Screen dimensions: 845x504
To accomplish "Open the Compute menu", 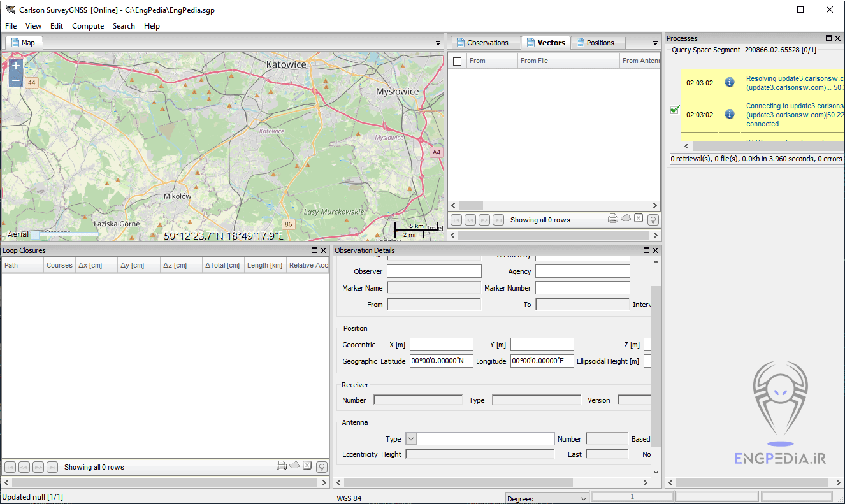I will (x=88, y=26).
